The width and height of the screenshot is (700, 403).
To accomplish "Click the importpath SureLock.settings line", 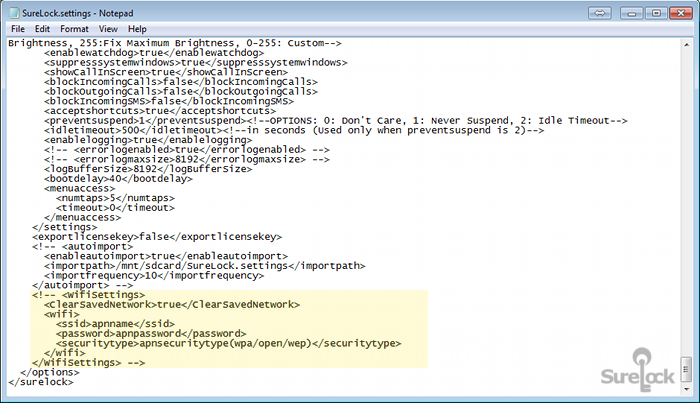I will 204,266.
